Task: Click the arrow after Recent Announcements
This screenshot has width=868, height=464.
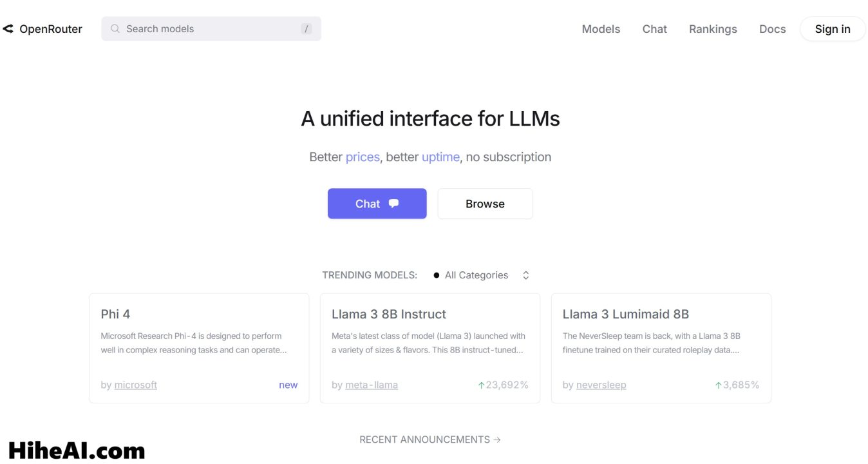Action: (x=496, y=439)
